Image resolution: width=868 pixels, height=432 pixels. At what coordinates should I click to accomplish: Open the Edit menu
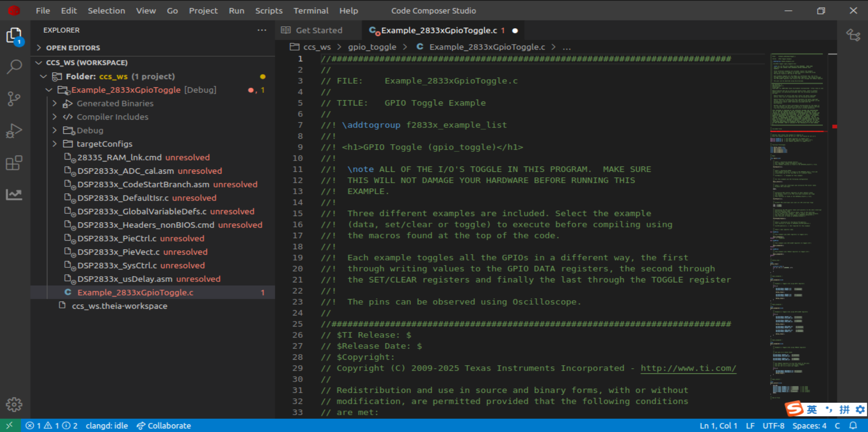click(x=69, y=10)
